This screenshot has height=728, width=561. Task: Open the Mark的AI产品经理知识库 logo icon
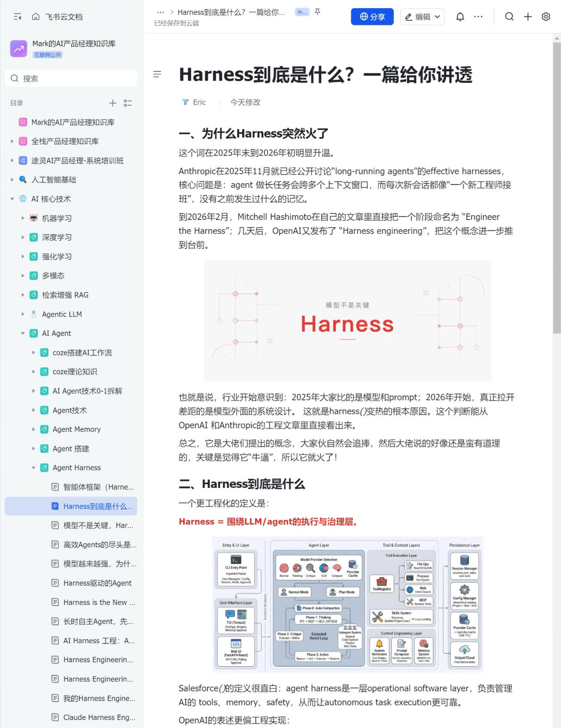point(19,48)
